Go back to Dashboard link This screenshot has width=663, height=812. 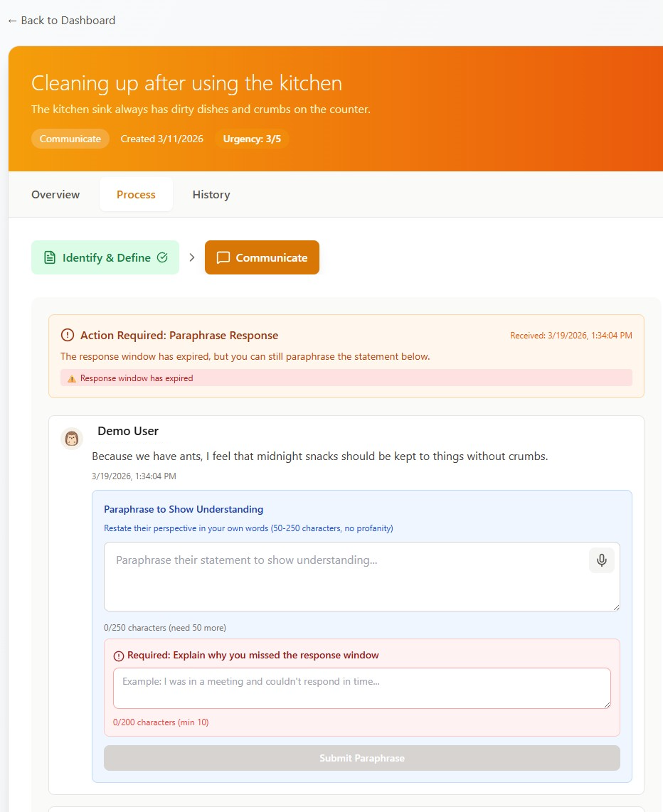pyautogui.click(x=62, y=20)
